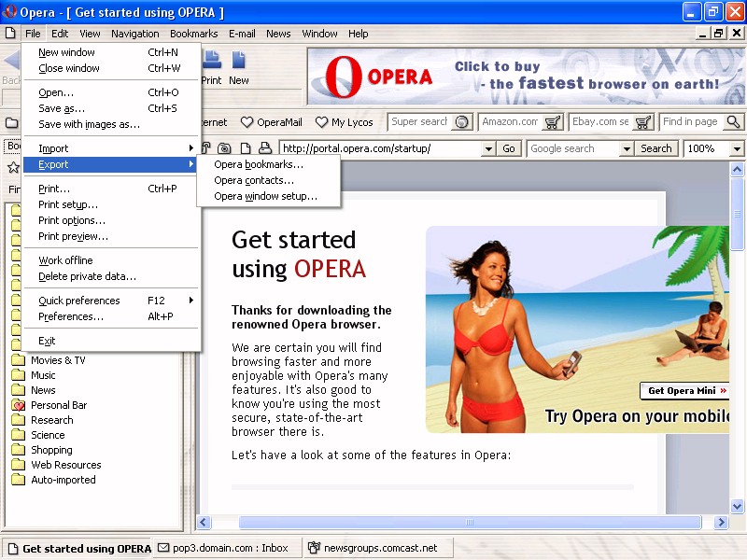Click the vertical scrollbar thumb
Screen dimensions: 747x560
coord(737,214)
